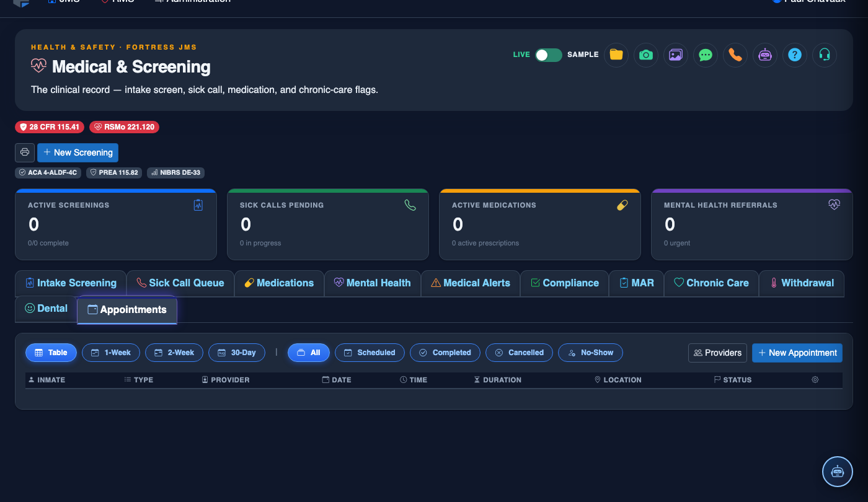Open the blue question mark help icon

[795, 55]
